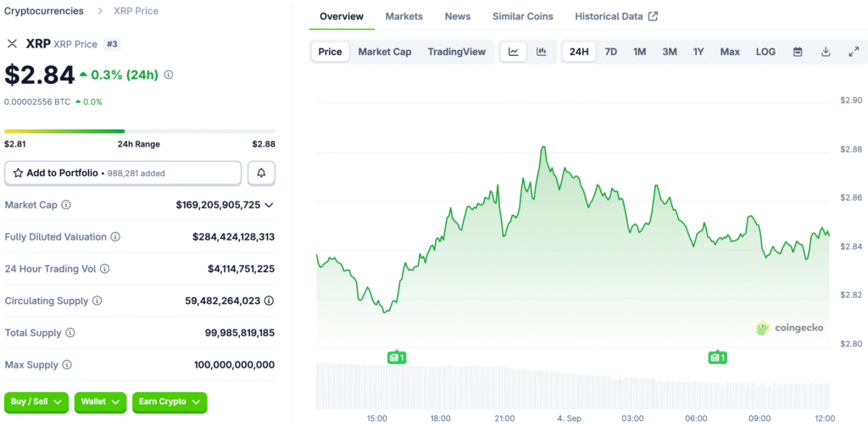Open the calendar date range icon
The height and width of the screenshot is (426, 868).
pos(798,52)
